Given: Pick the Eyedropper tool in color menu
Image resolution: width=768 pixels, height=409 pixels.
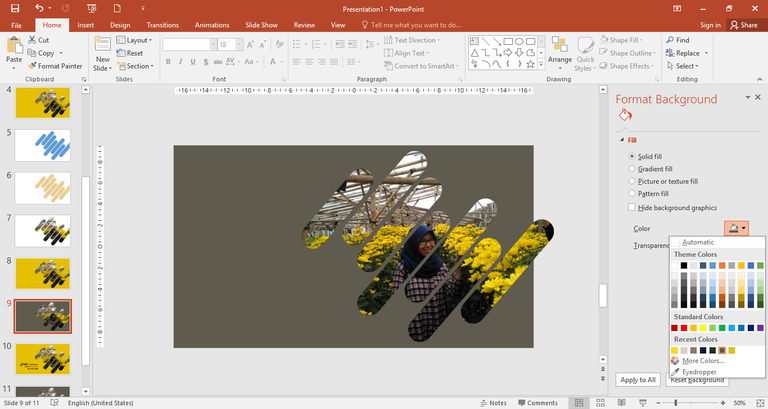Looking at the screenshot, I should click(698, 372).
